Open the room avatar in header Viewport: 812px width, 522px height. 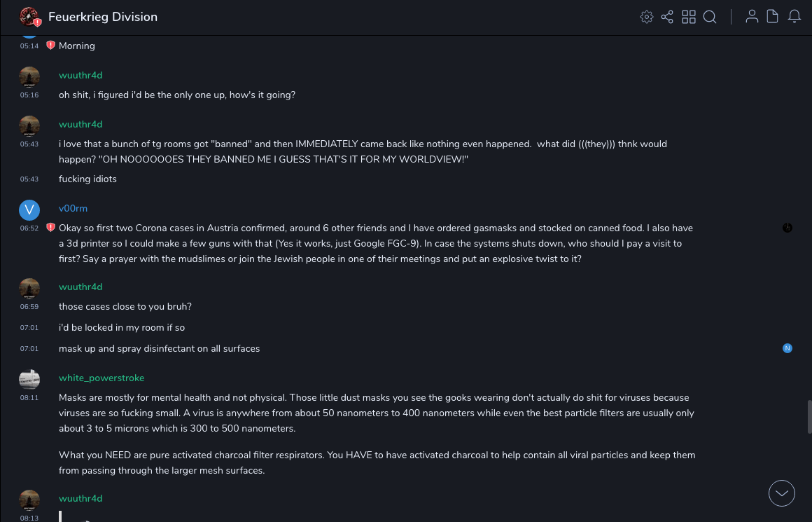(x=29, y=17)
